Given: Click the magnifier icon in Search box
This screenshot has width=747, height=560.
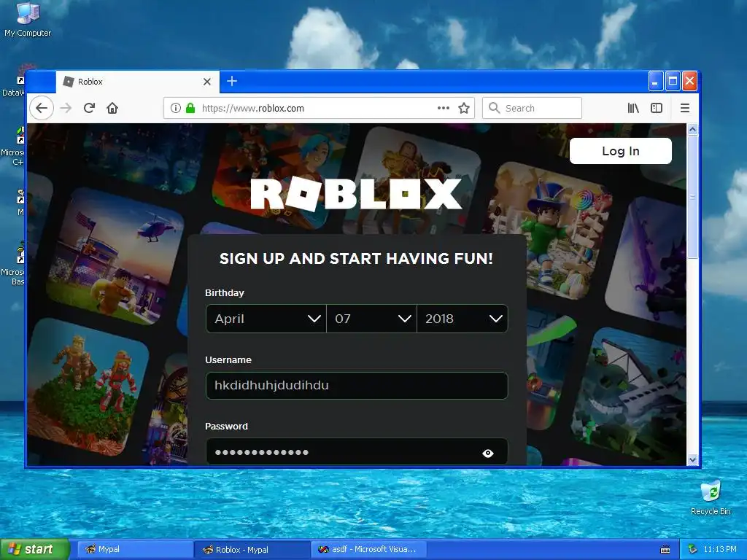Looking at the screenshot, I should coord(495,108).
